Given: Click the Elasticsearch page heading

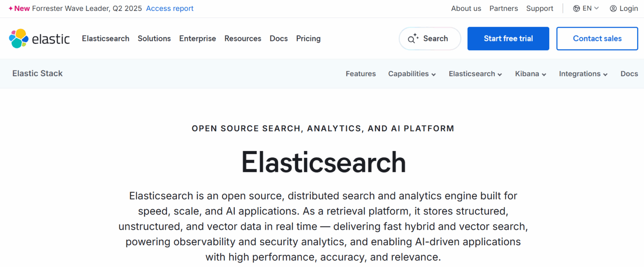Looking at the screenshot, I should [x=323, y=162].
